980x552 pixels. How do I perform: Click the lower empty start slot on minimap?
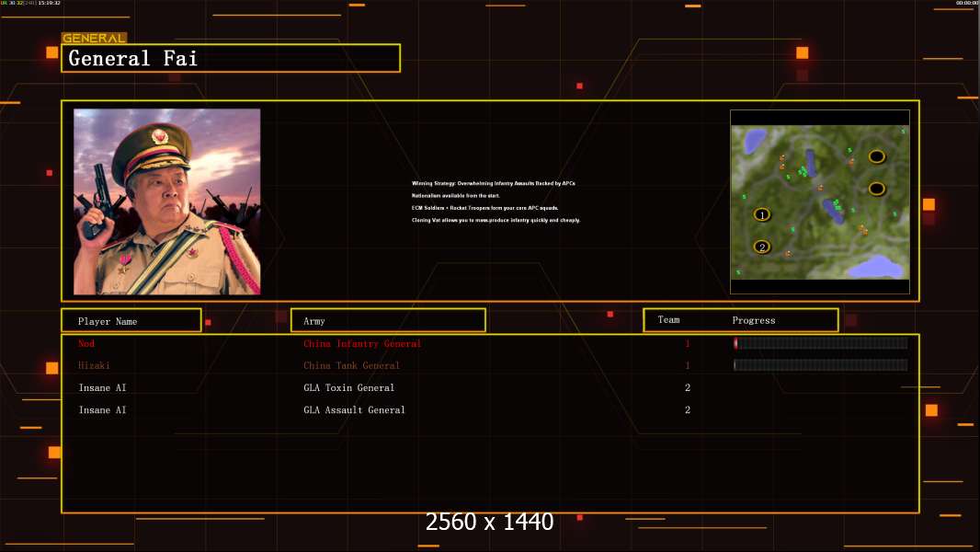[877, 189]
